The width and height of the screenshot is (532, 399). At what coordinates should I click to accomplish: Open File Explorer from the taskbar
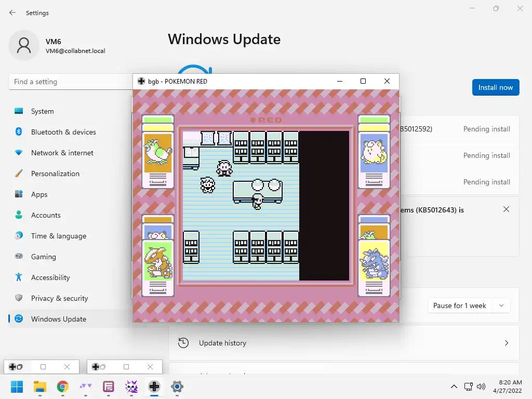pos(39,387)
